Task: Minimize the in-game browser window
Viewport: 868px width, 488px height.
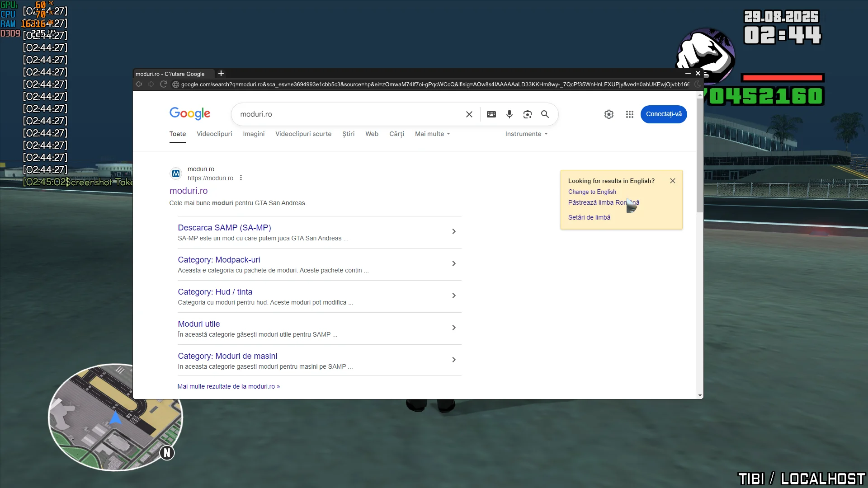Action: click(x=688, y=73)
